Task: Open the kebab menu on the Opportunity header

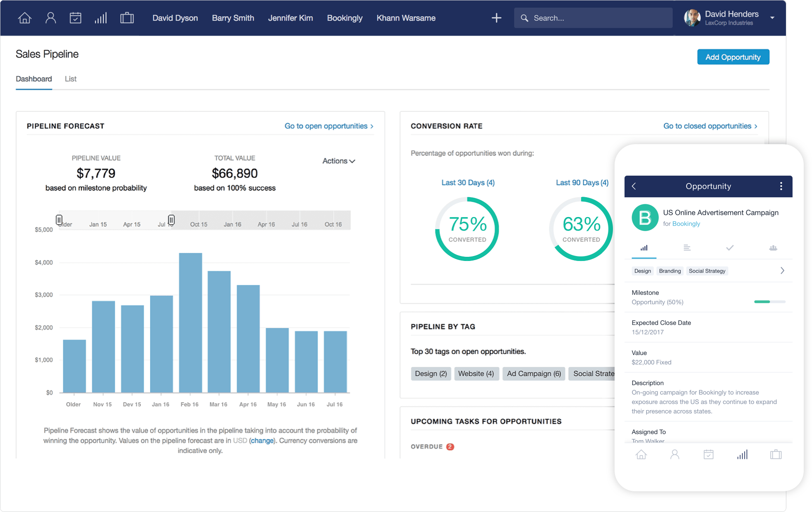Action: point(781,186)
